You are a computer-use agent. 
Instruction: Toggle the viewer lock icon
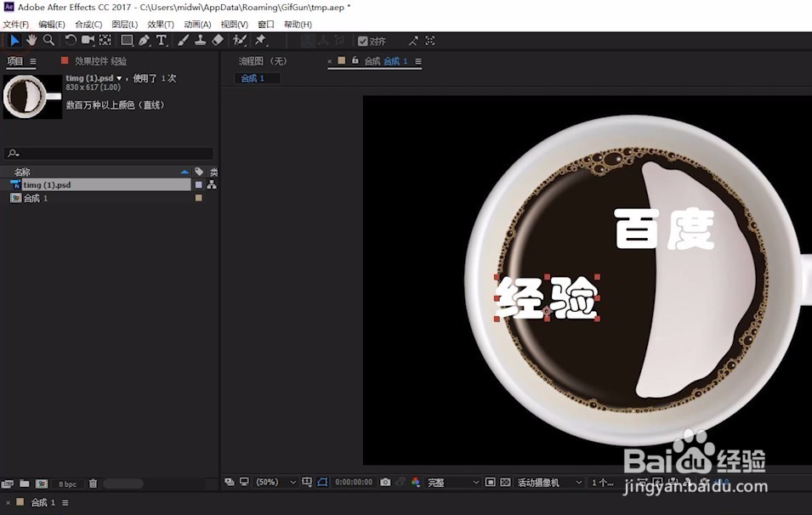click(355, 60)
